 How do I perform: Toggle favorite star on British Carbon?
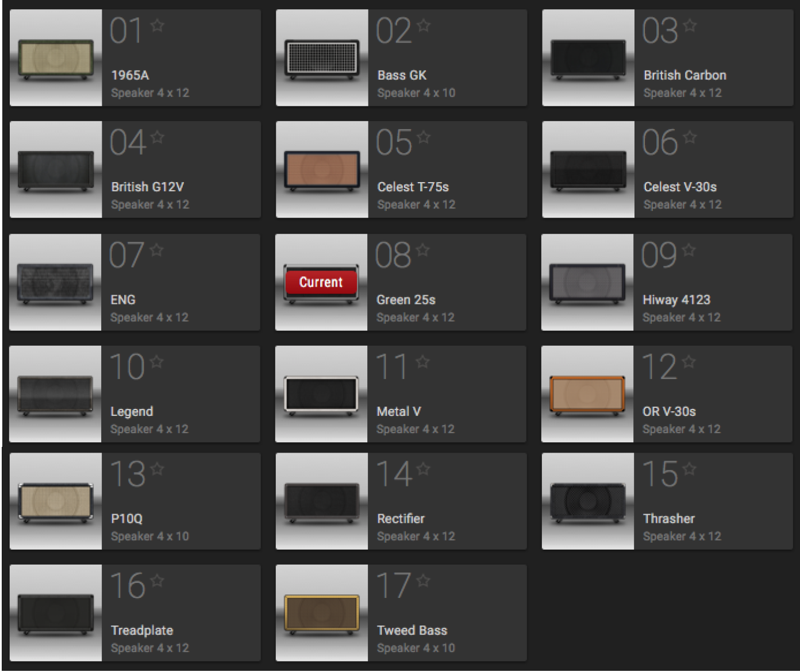click(690, 25)
